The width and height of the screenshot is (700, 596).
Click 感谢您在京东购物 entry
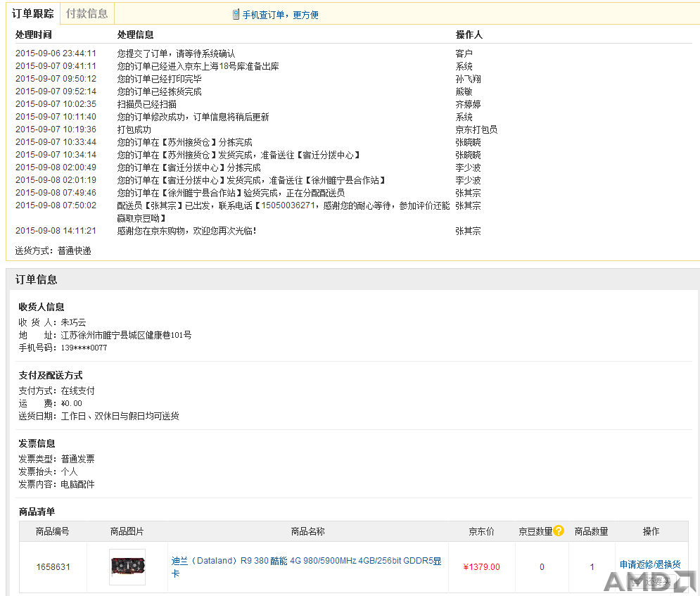click(x=186, y=231)
